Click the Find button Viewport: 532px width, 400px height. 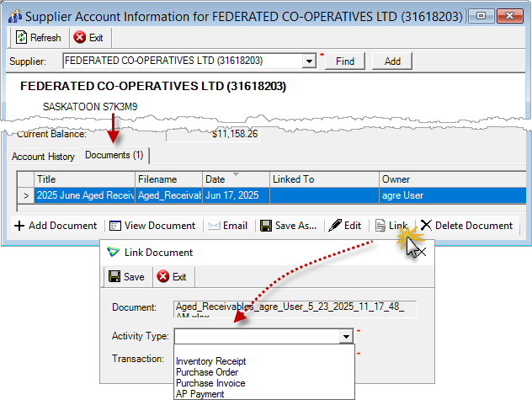[x=345, y=61]
